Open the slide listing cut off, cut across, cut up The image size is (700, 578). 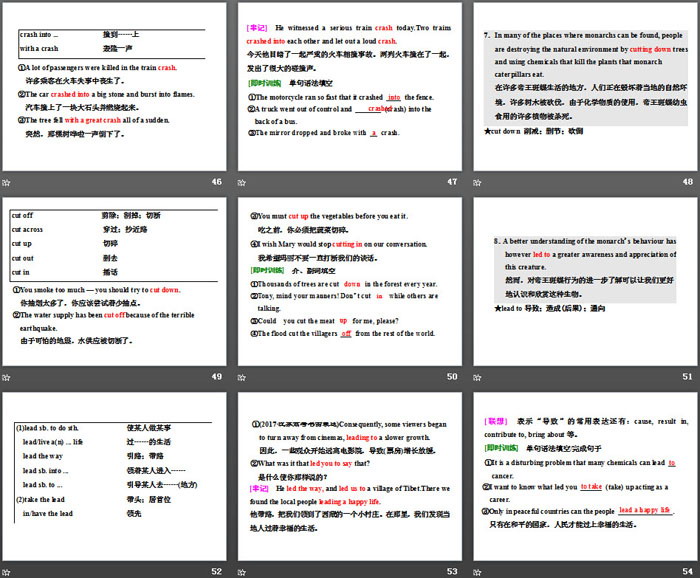point(116,284)
